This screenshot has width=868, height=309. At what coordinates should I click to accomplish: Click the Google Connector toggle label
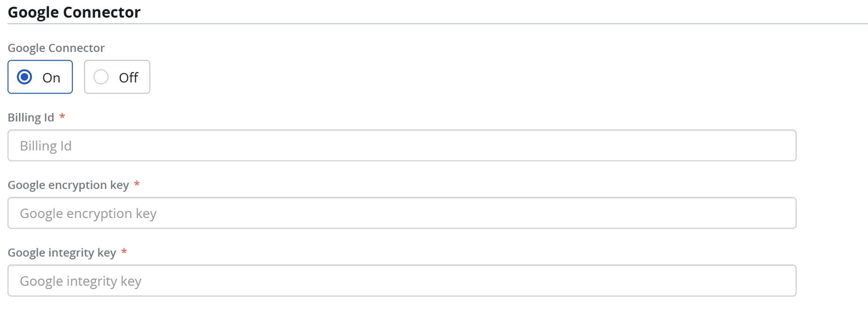point(56,48)
